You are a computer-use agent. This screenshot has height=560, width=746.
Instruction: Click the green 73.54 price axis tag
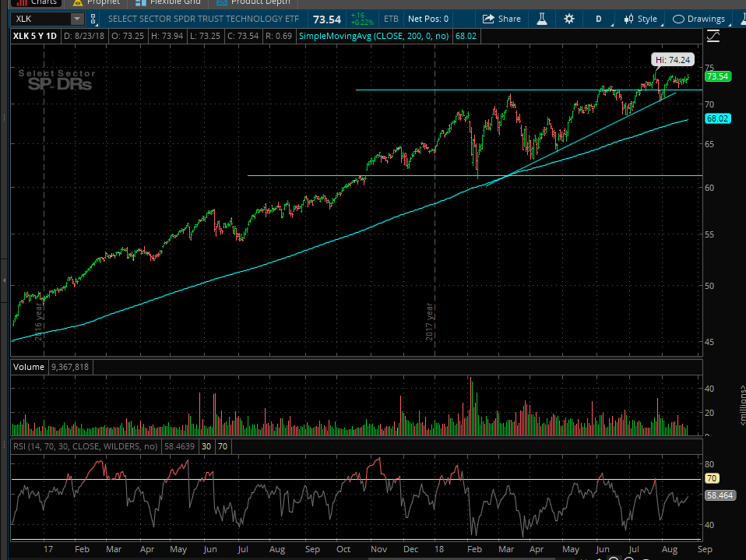point(717,76)
